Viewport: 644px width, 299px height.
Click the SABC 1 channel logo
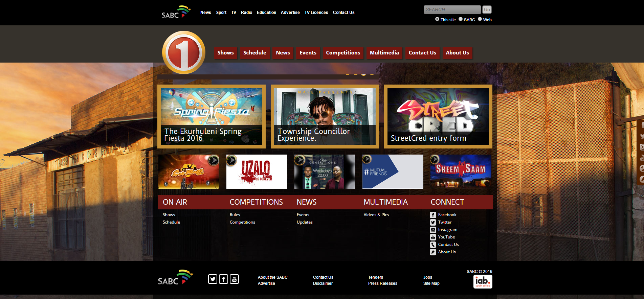click(184, 52)
